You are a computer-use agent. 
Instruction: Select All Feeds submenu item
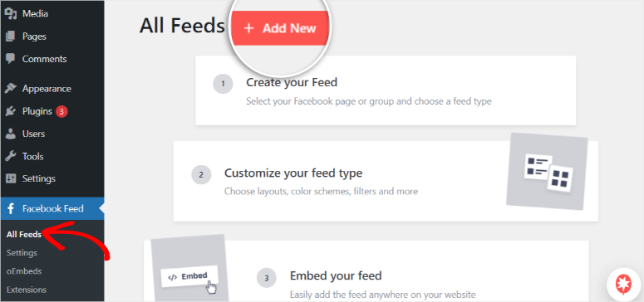(24, 235)
